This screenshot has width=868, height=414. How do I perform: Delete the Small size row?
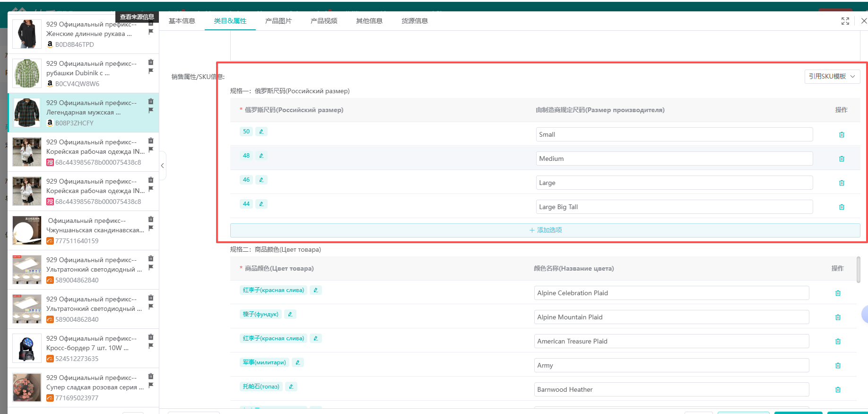pos(842,135)
